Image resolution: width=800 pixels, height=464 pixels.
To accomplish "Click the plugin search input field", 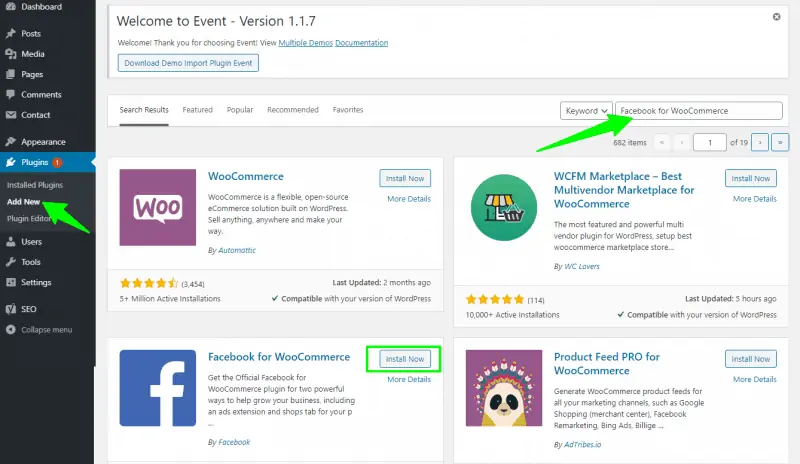I will 698,111.
